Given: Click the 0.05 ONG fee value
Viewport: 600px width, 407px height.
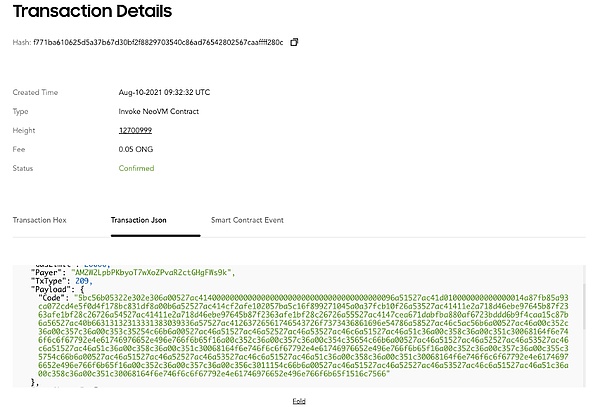Looking at the screenshot, I should coord(136,149).
